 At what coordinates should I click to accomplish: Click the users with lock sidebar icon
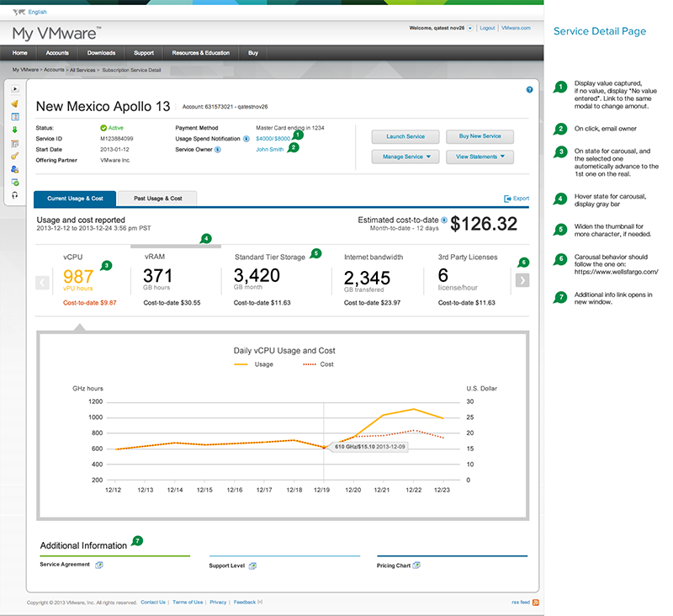[15, 168]
